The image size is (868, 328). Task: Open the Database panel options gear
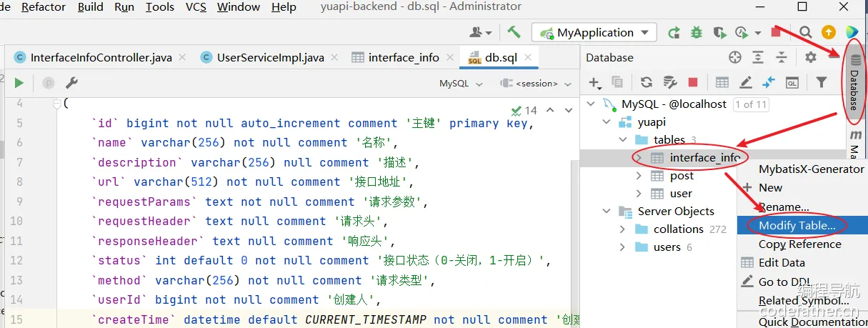[x=810, y=57]
